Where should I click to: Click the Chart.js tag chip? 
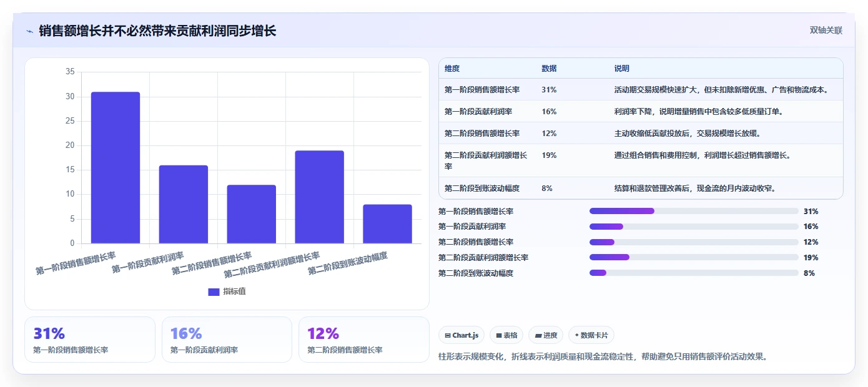[x=461, y=335]
